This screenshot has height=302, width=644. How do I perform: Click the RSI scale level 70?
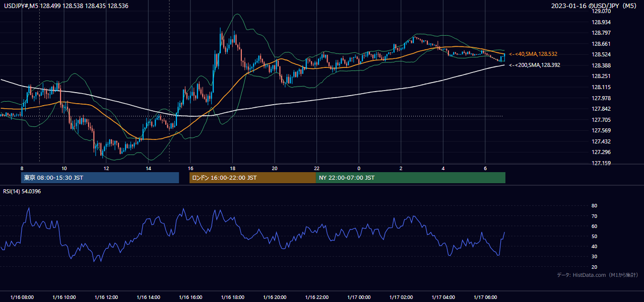coord(594,216)
